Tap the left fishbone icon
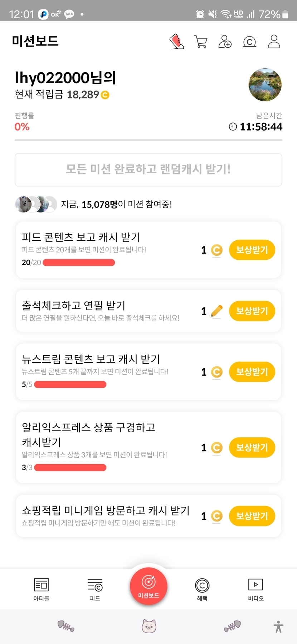This screenshot has height=644, width=297. [x=66, y=626]
